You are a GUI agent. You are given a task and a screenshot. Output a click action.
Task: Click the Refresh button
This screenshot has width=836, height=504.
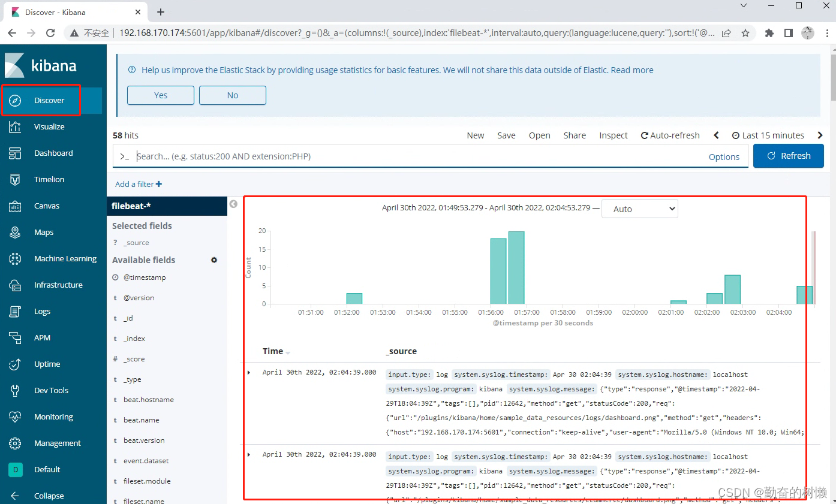pos(789,156)
